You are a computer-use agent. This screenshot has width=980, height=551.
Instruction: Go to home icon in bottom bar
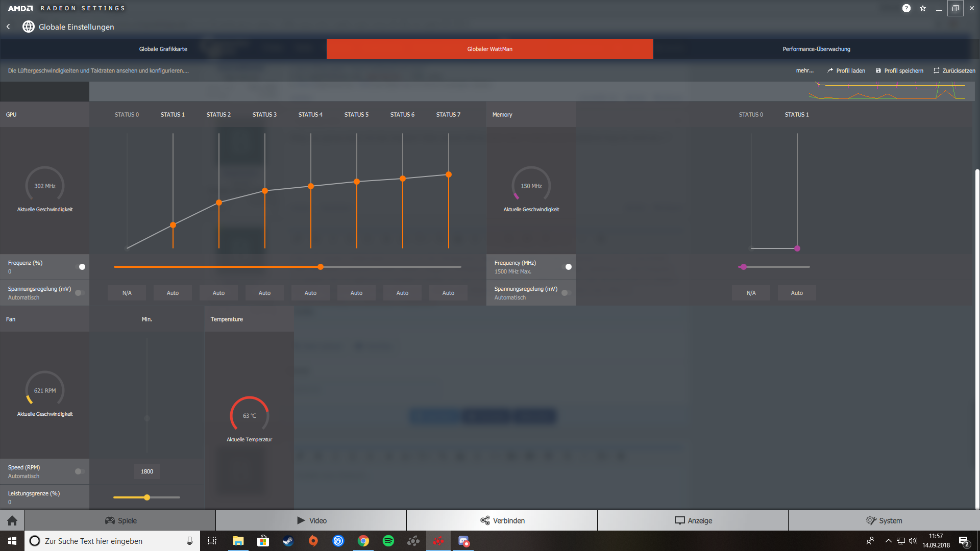(x=12, y=520)
